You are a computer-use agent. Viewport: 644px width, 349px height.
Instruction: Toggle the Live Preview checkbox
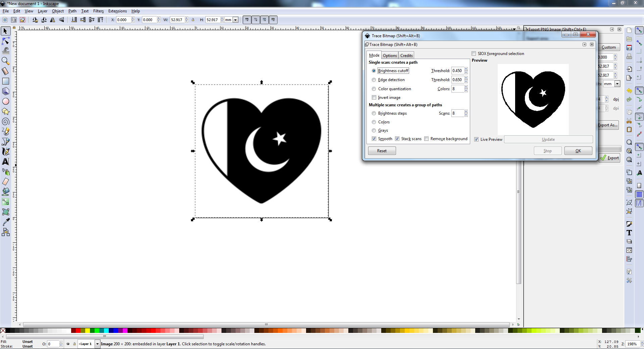(477, 139)
